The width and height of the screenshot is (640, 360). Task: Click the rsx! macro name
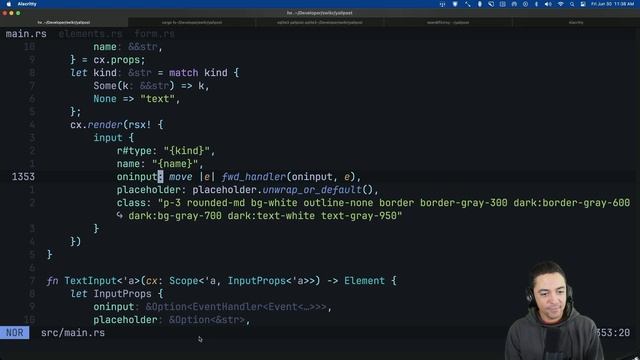(140, 125)
